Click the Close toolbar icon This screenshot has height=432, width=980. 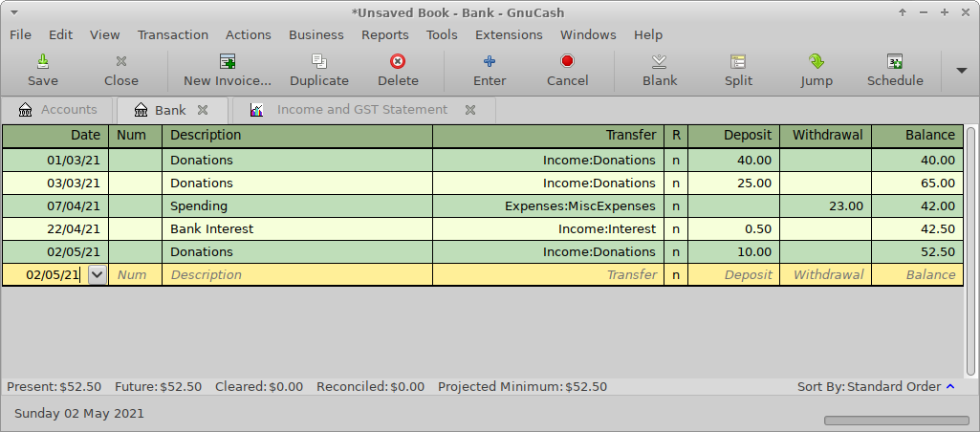(121, 61)
